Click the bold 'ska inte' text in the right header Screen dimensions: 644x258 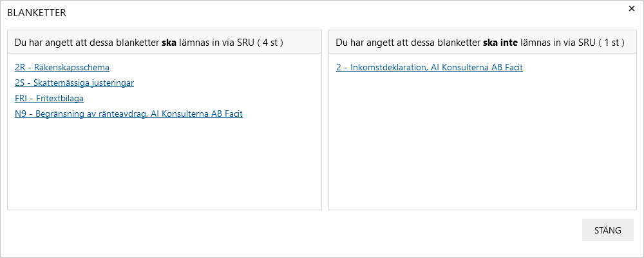point(500,42)
